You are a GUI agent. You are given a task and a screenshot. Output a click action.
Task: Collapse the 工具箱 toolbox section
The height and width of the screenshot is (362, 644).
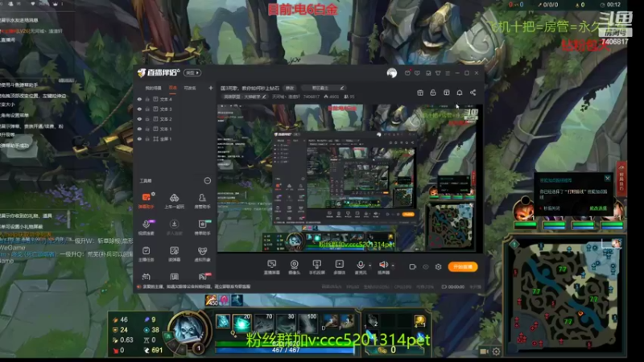(208, 180)
